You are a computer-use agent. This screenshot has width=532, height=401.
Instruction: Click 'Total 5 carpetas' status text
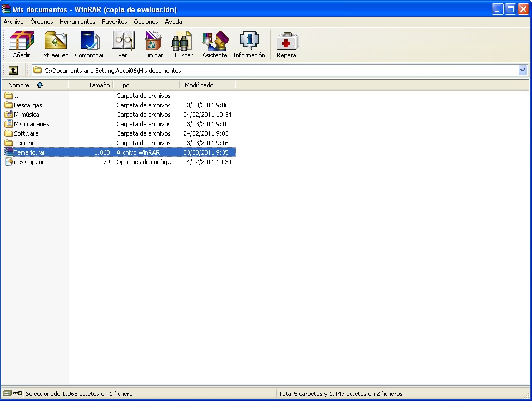[341, 394]
